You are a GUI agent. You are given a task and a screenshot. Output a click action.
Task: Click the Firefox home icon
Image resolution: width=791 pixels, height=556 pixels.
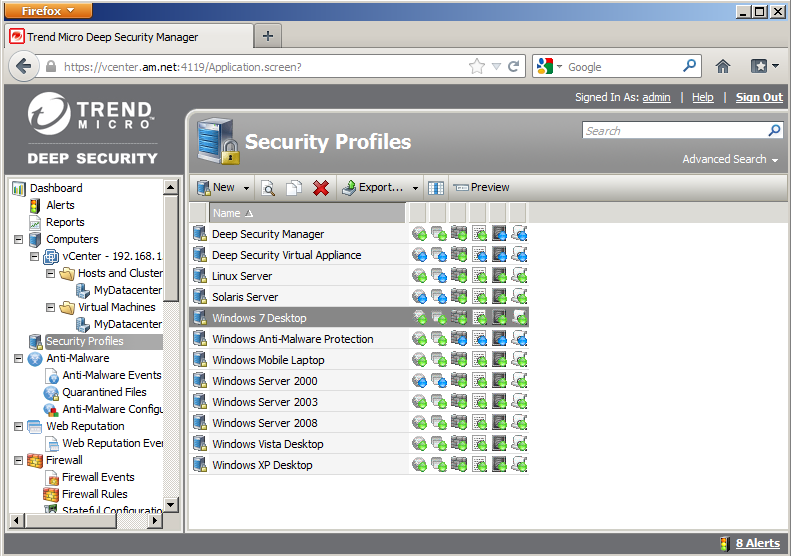click(x=723, y=66)
